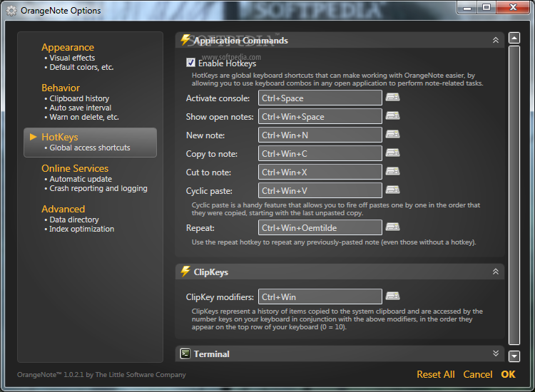Viewport: 535px width, 392px height.
Task: Confirm with the OK button
Action: [508, 374]
